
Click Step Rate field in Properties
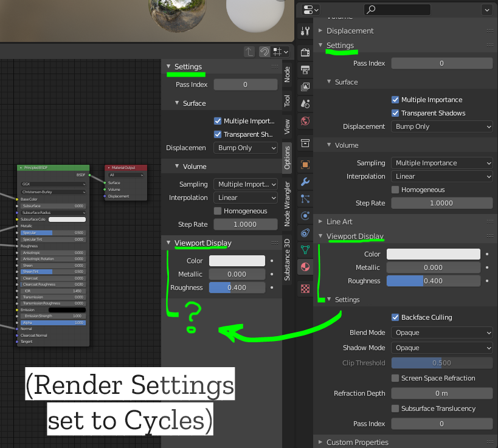pos(442,203)
